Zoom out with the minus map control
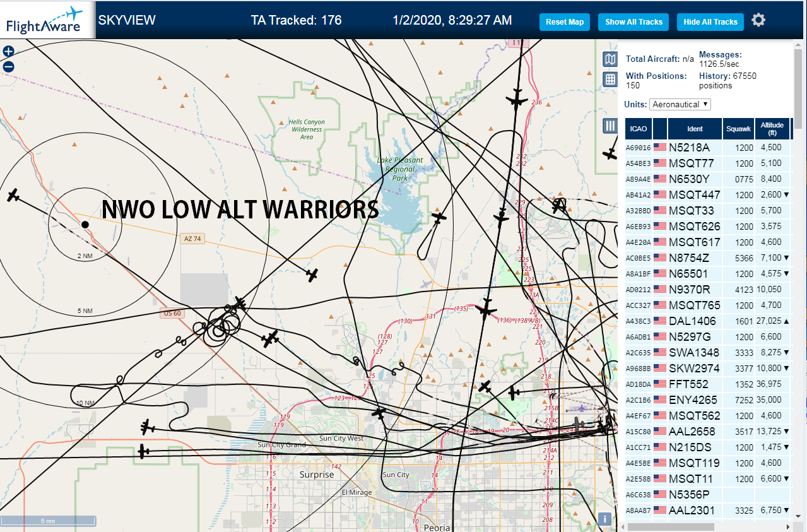 click(9, 66)
